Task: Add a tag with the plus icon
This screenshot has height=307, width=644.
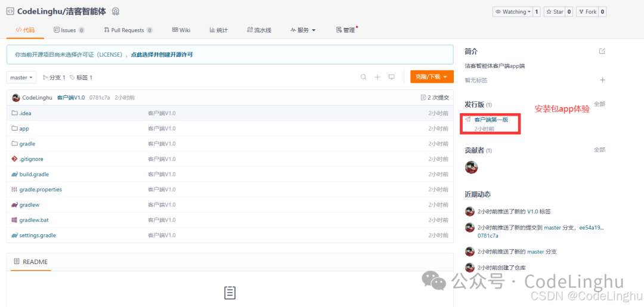Action: pos(602,80)
